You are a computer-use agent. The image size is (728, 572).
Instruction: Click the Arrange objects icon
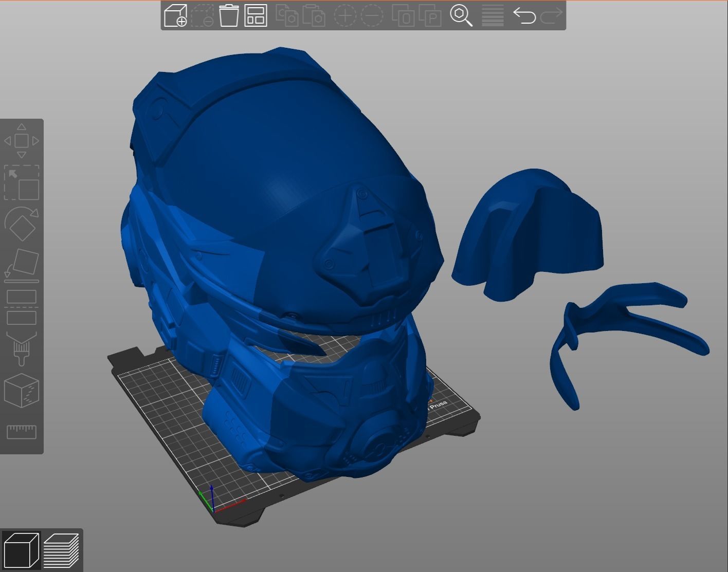click(256, 15)
